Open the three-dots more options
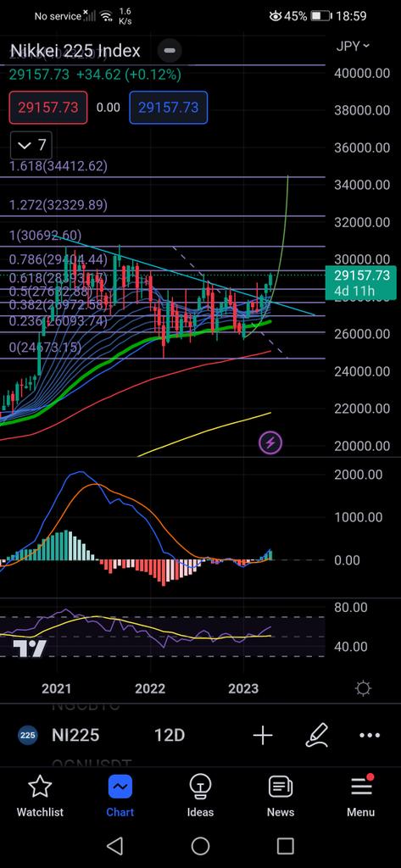Screen dimensions: 401x868 (x=370, y=736)
